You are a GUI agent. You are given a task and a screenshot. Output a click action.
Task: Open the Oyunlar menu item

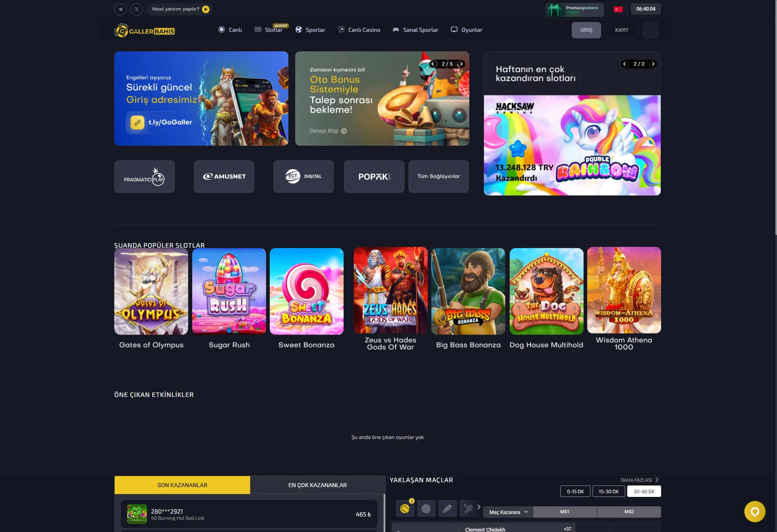[x=466, y=30]
